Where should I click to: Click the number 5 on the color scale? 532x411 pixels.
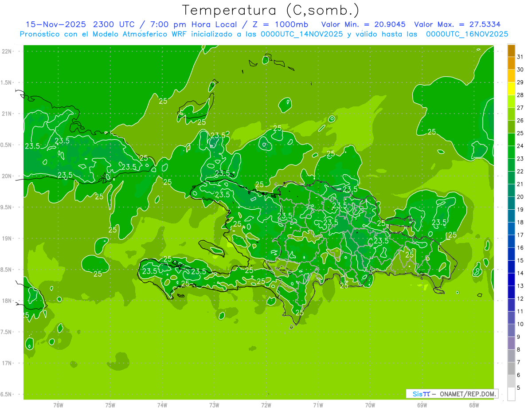coord(519,388)
